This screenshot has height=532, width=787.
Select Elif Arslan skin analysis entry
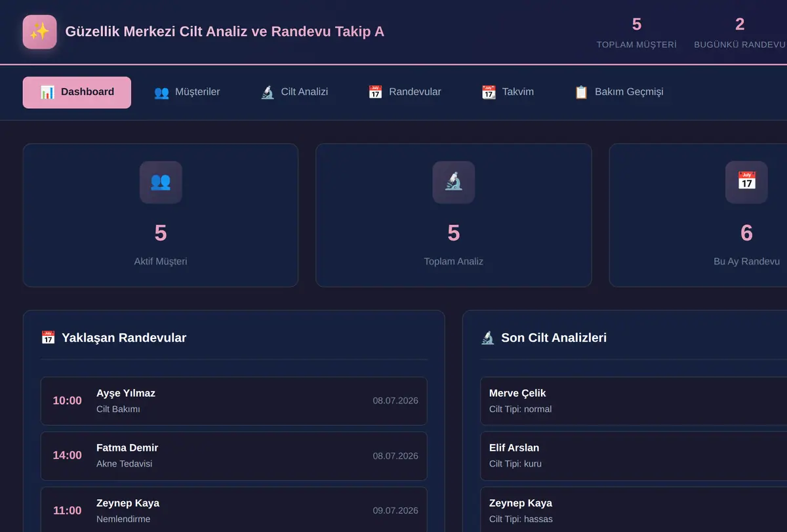point(634,456)
